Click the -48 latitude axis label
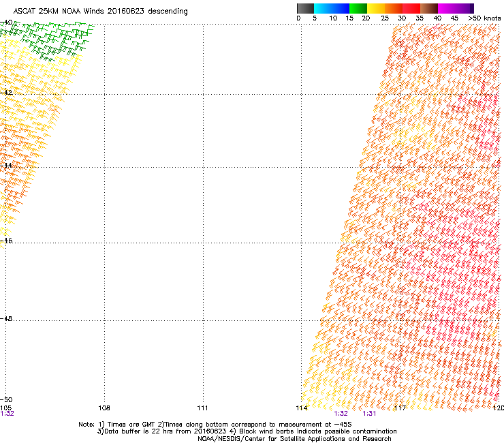The height and width of the screenshot is (443, 504). pos(6,318)
